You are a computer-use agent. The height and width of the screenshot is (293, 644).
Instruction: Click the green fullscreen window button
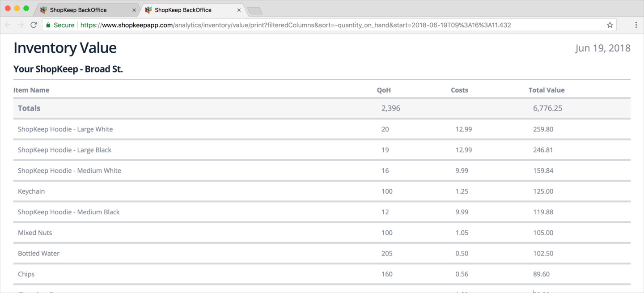point(26,8)
